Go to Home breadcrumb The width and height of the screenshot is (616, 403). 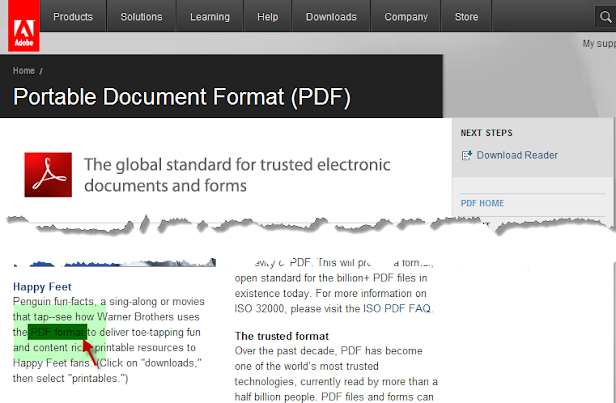click(24, 71)
